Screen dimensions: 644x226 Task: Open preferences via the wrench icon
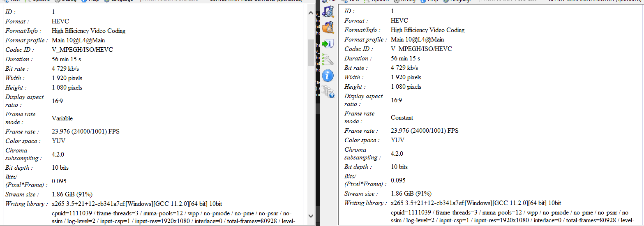[328, 60]
